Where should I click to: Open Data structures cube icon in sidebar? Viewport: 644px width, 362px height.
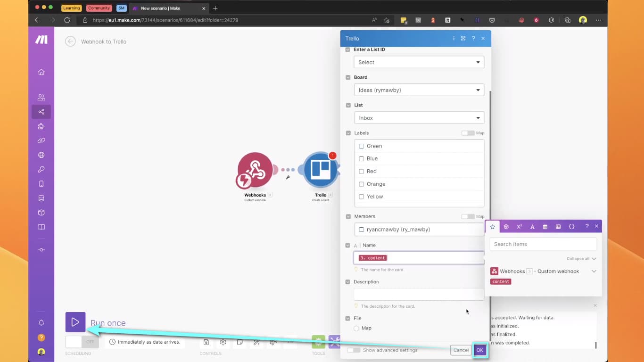pos(41,213)
